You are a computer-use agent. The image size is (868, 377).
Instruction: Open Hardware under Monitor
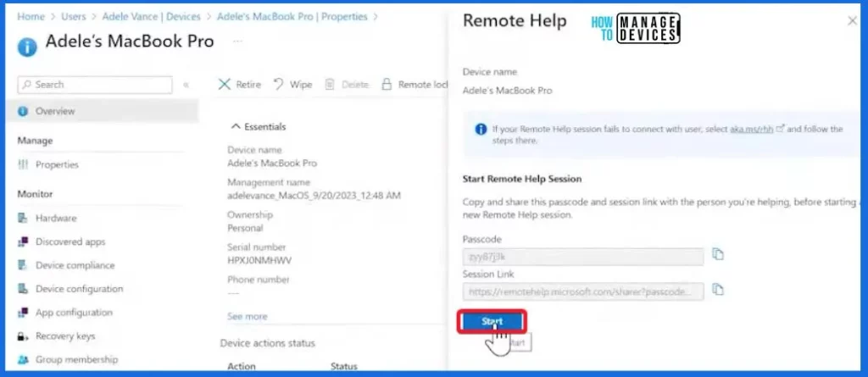(56, 218)
